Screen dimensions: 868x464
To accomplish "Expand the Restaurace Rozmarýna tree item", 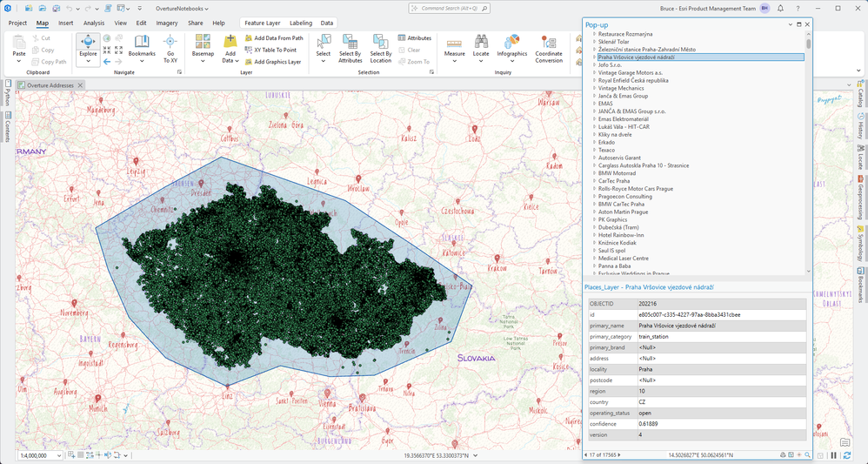I will coord(595,33).
